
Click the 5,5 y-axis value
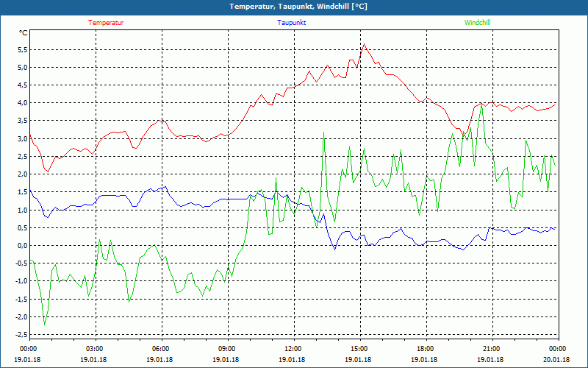click(23, 50)
